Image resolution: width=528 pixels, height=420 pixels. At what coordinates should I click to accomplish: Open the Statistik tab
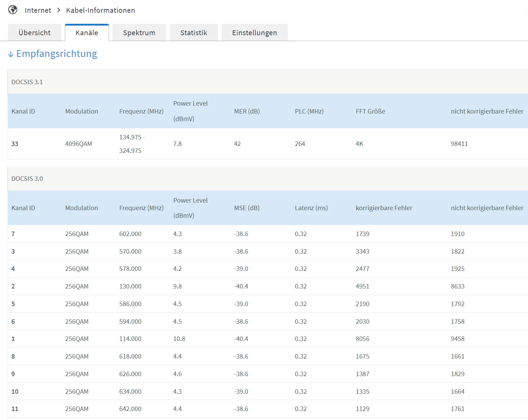194,33
